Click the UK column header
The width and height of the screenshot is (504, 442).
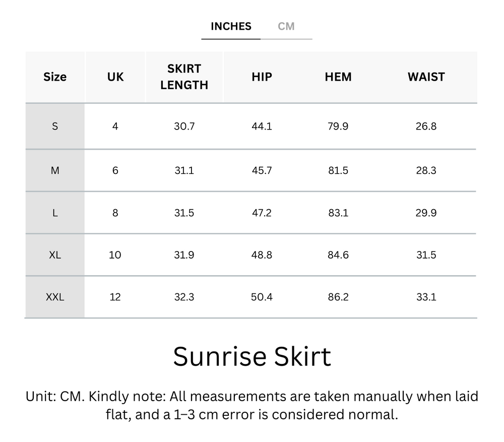click(x=115, y=77)
